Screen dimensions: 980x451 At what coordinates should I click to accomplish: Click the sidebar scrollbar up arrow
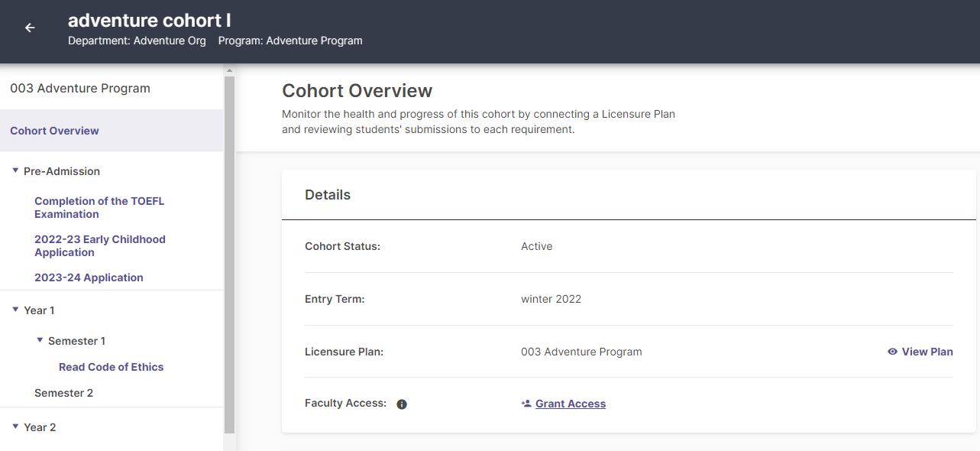[x=229, y=70]
